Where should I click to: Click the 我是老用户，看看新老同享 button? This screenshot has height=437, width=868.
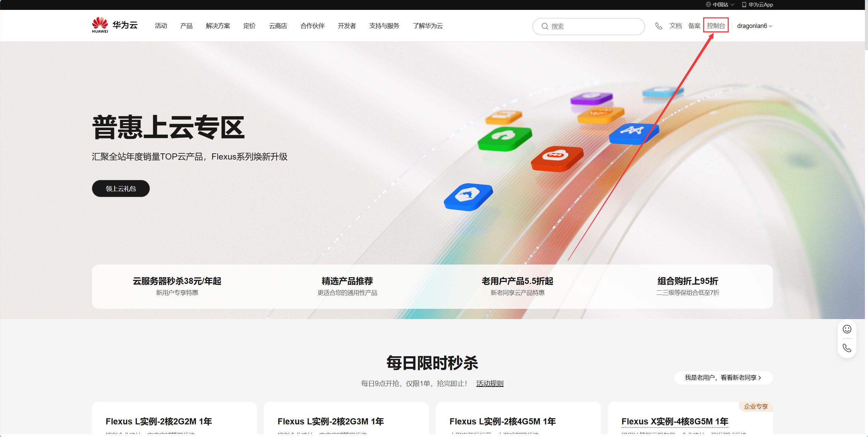click(x=723, y=378)
